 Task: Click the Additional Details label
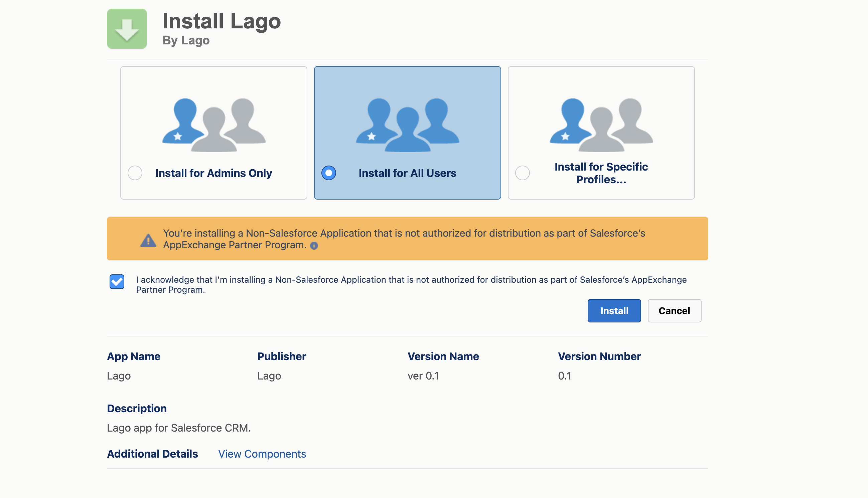point(152,454)
